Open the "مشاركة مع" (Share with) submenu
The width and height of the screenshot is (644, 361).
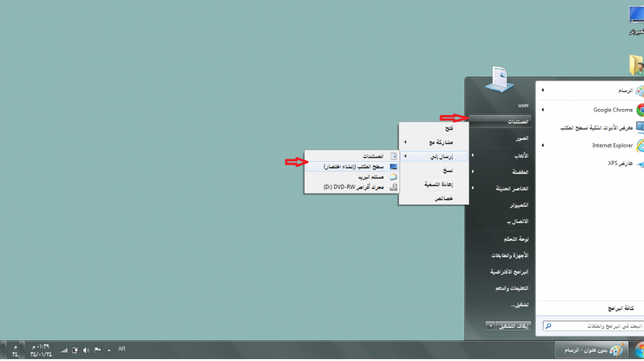[434, 142]
